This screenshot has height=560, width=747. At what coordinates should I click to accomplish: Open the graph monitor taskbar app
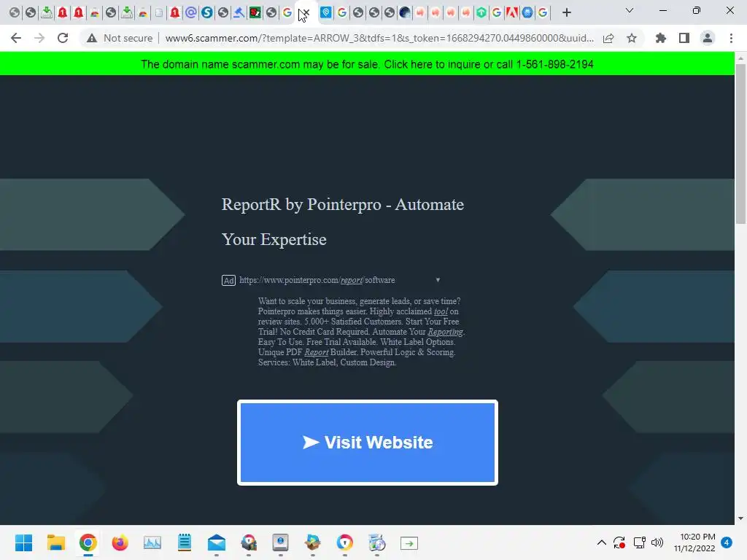[x=152, y=542]
